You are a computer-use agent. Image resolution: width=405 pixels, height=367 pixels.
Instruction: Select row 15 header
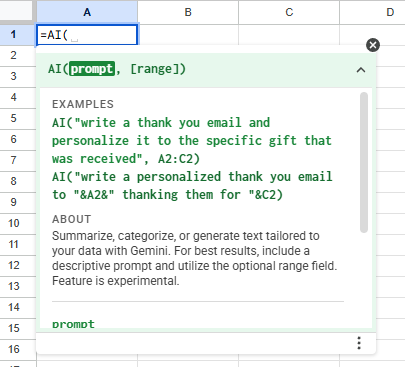(13, 328)
